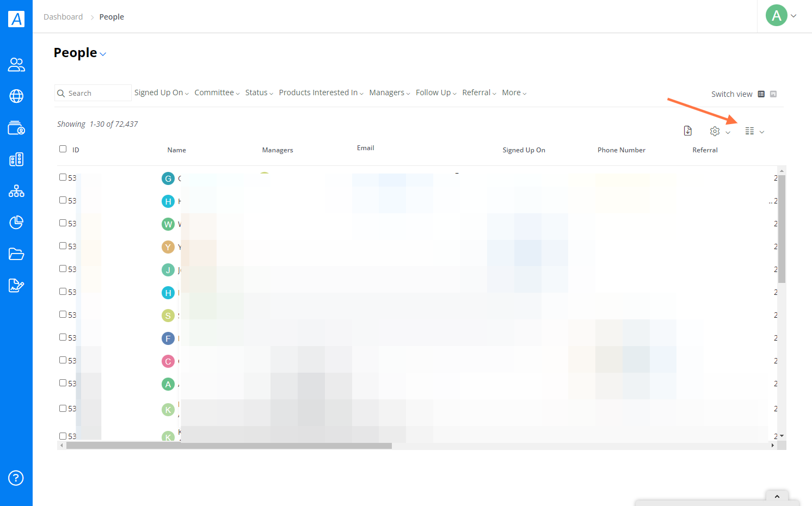Check the row with the G avatar

click(x=63, y=177)
